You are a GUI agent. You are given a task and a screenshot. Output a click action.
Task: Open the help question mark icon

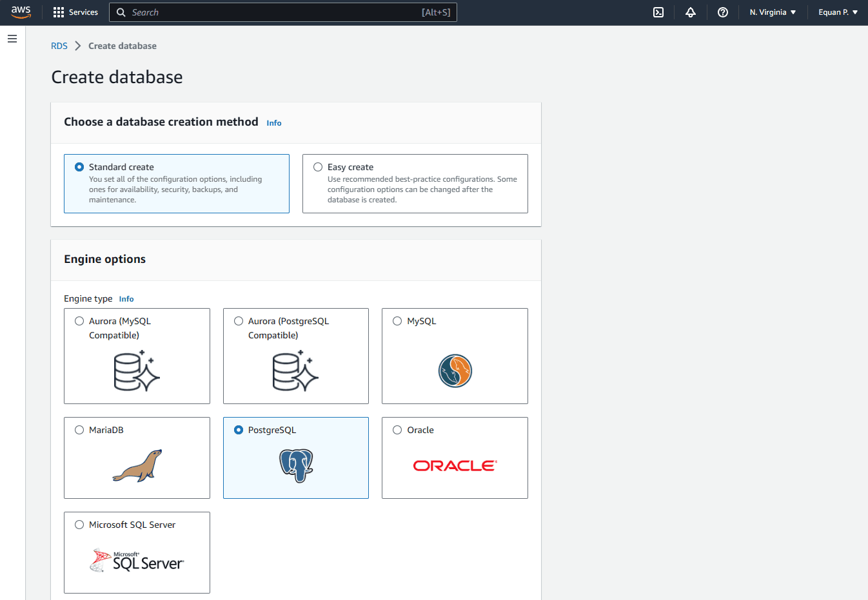point(723,12)
